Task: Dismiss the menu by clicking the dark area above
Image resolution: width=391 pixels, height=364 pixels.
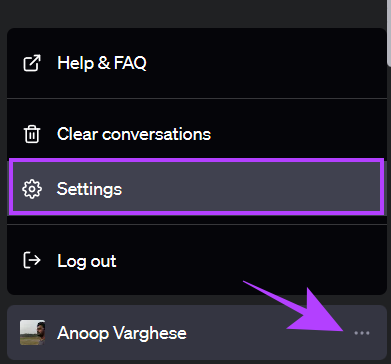Action: pos(193,13)
